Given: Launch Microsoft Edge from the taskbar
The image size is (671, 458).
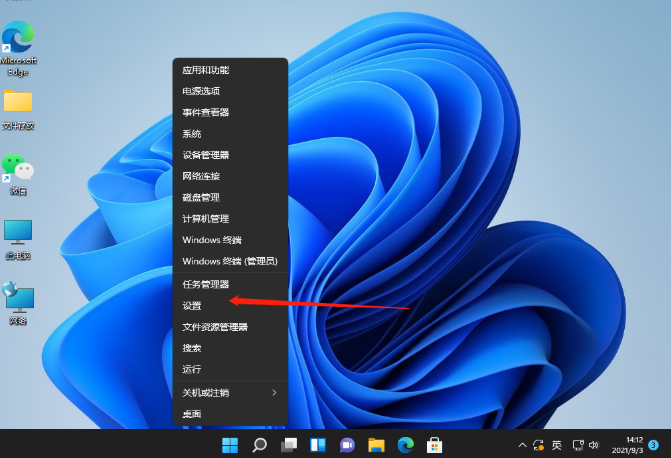Looking at the screenshot, I should pos(405,444).
